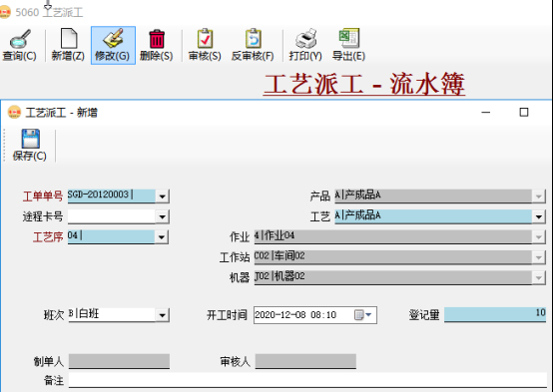Click the 工艺派工 - 流水簿 heading
553x392 pixels.
[x=364, y=84]
